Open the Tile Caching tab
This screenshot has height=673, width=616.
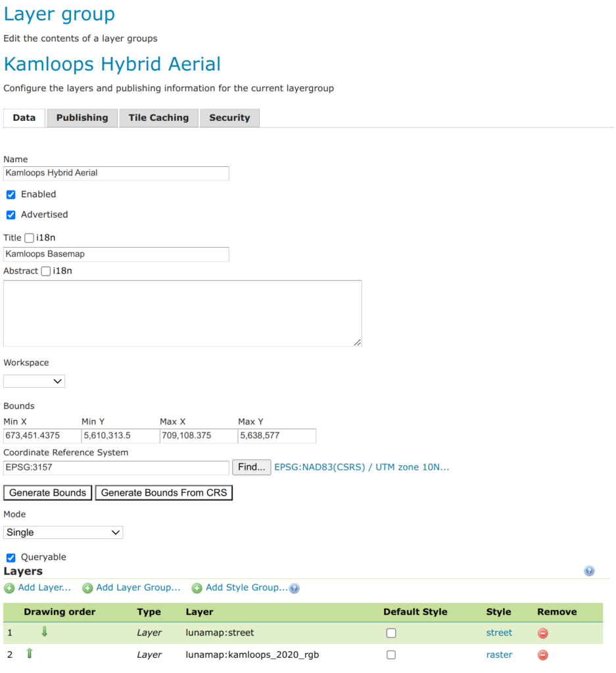(158, 118)
